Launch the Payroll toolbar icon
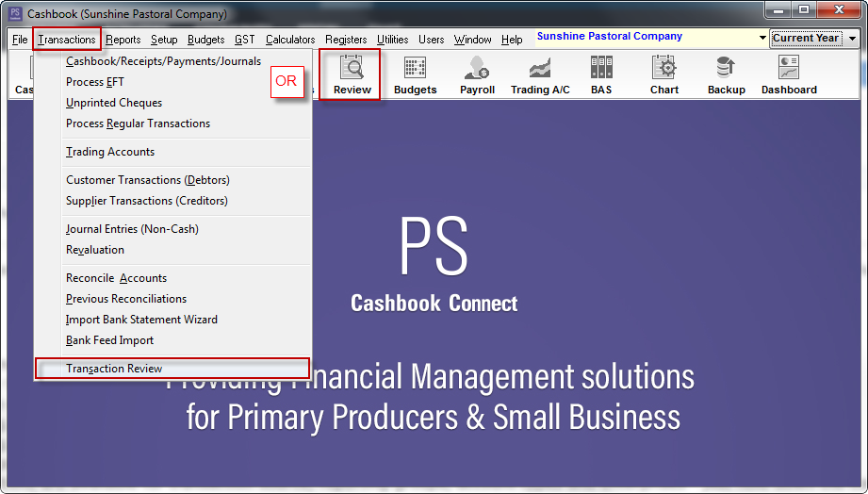 coord(477,74)
